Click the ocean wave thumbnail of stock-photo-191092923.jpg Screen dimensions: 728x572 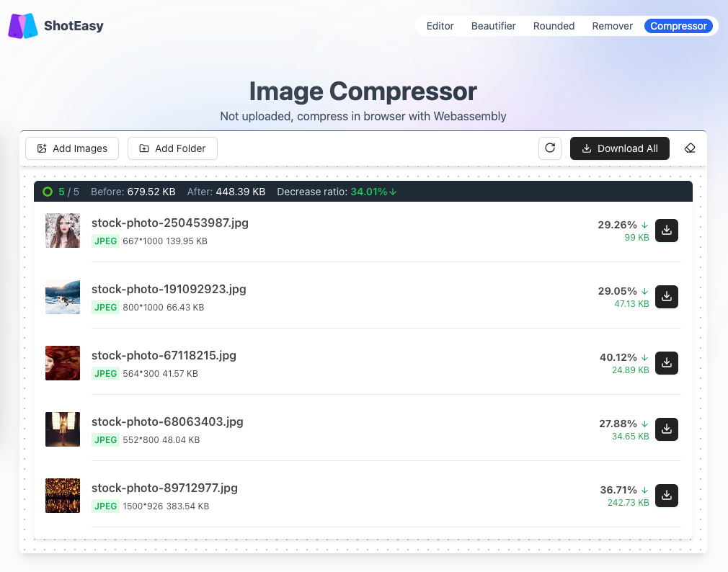point(63,297)
